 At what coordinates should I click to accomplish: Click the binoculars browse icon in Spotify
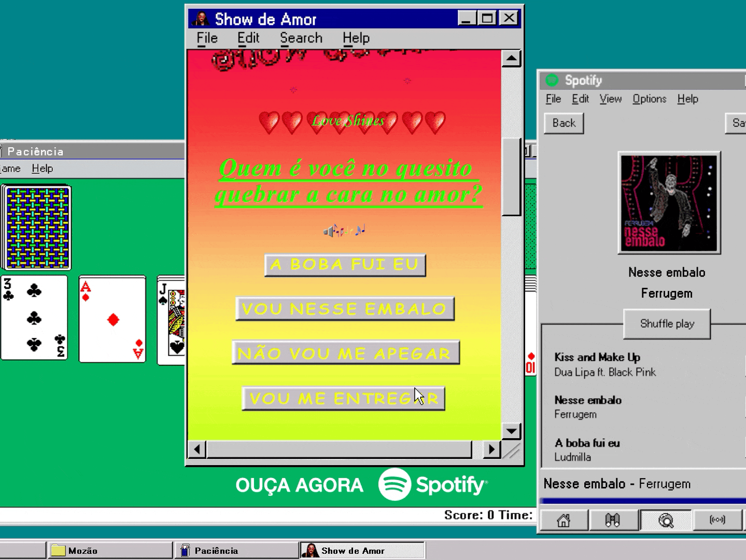[x=613, y=520]
